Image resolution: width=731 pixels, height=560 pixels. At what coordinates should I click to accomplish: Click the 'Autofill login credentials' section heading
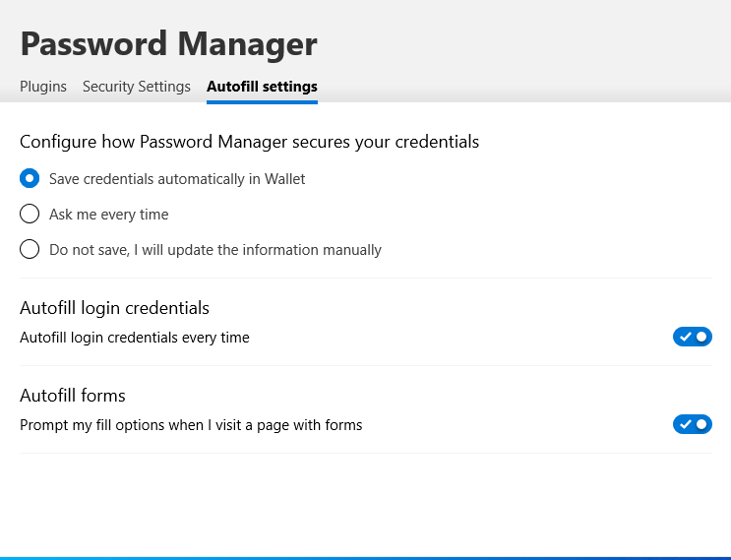coord(114,308)
